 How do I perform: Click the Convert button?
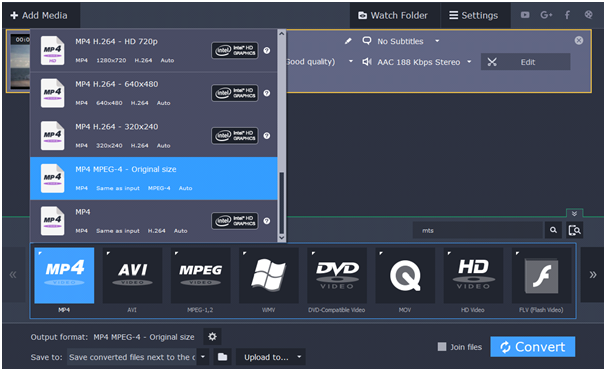point(533,347)
